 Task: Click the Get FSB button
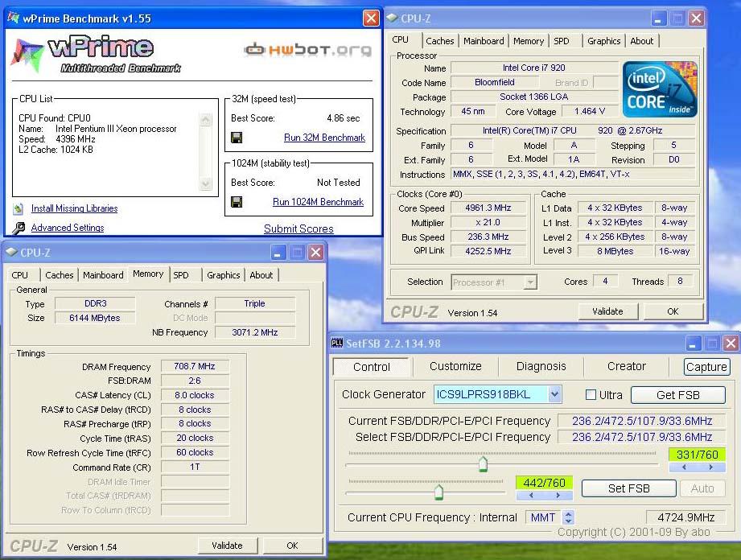click(x=677, y=395)
